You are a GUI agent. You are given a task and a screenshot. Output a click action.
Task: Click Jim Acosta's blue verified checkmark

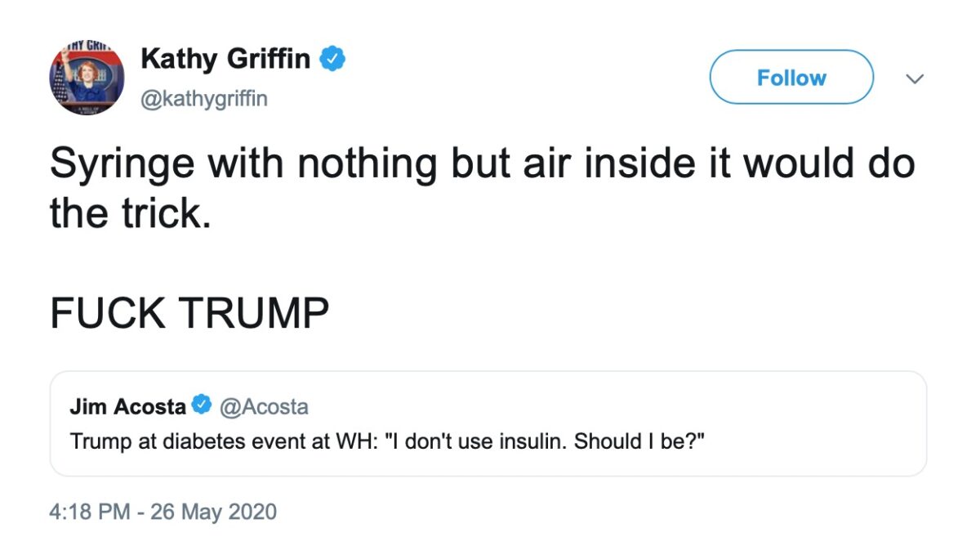(x=201, y=405)
